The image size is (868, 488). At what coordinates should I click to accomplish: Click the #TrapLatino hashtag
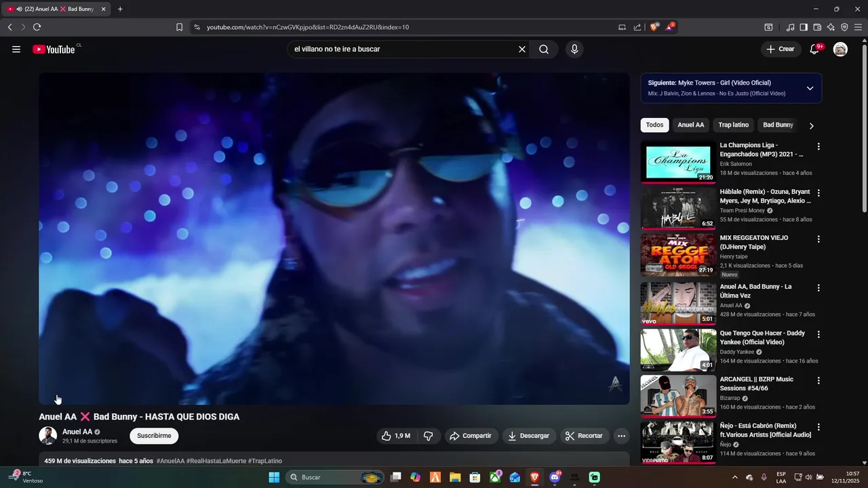click(x=265, y=461)
